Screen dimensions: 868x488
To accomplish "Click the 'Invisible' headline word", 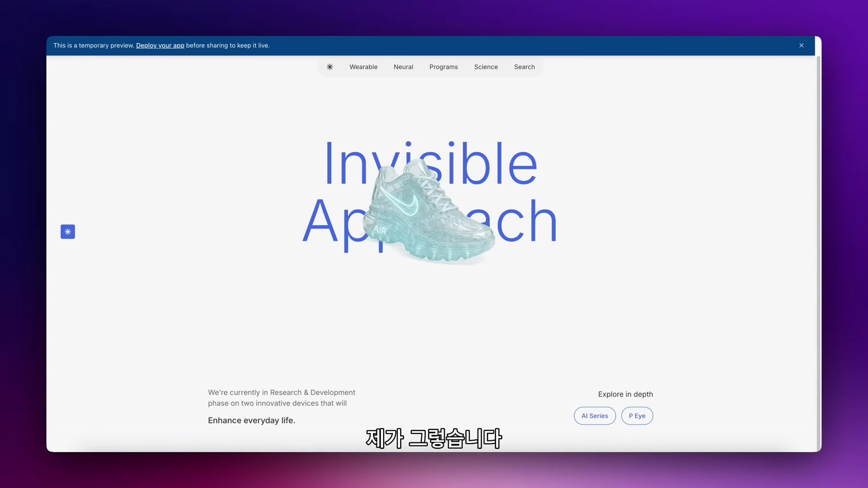I will 430,163.
